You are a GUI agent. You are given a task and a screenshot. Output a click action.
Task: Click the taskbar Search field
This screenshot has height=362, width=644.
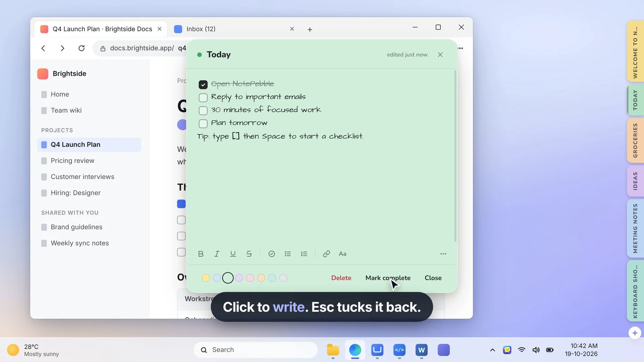click(x=256, y=350)
